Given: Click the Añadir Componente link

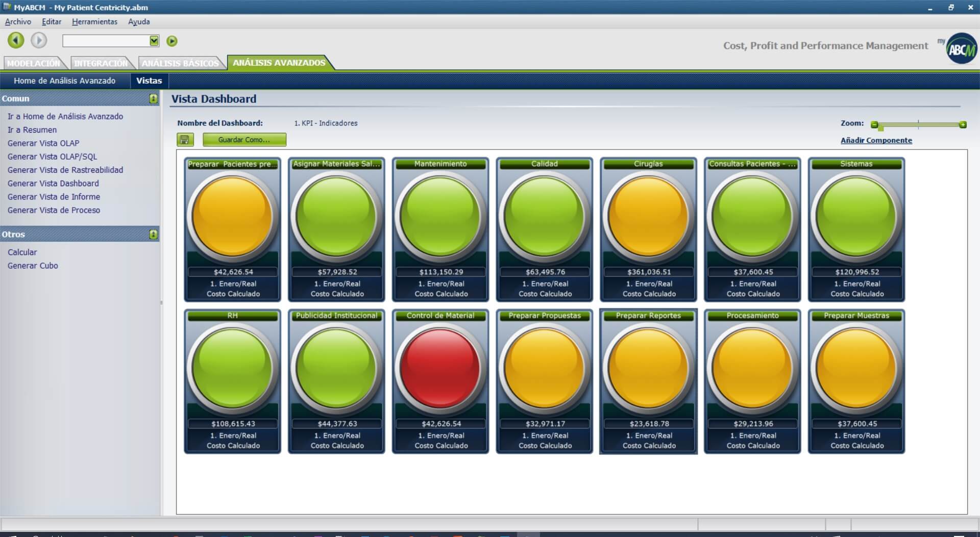Looking at the screenshot, I should point(876,140).
